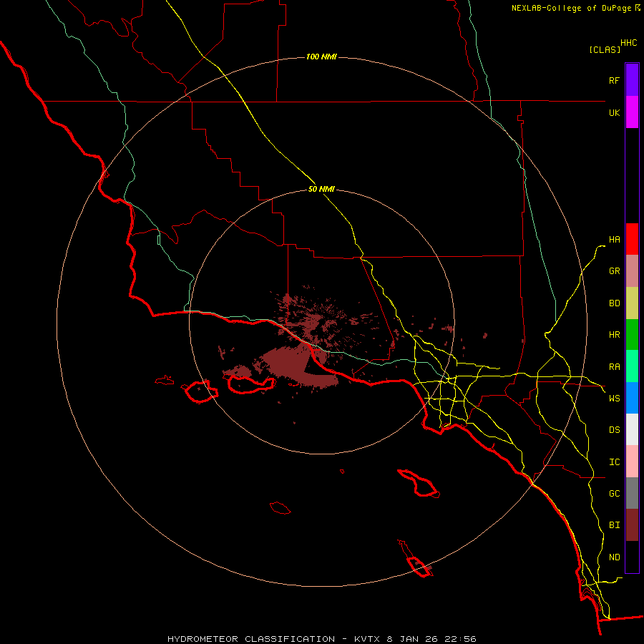This screenshot has height=644, width=644.
Task: Select the GC gray legend swatch
Action: point(632,493)
